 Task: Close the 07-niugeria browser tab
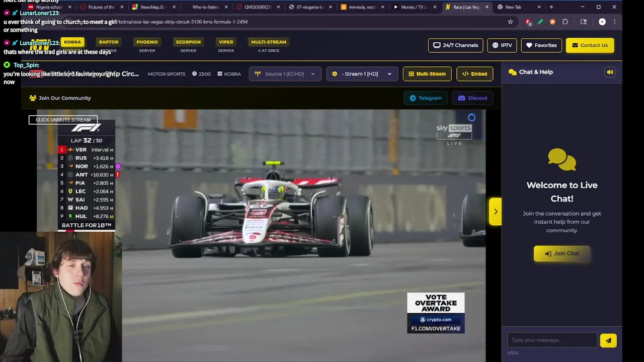coord(331,7)
